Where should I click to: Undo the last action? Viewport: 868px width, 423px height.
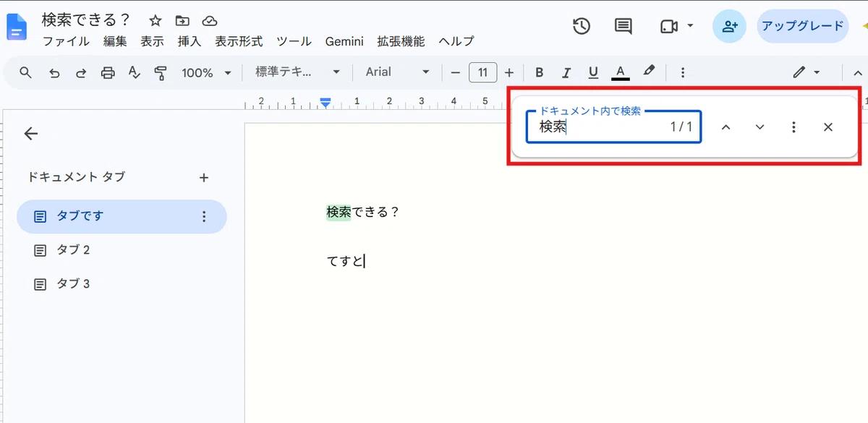(54, 72)
